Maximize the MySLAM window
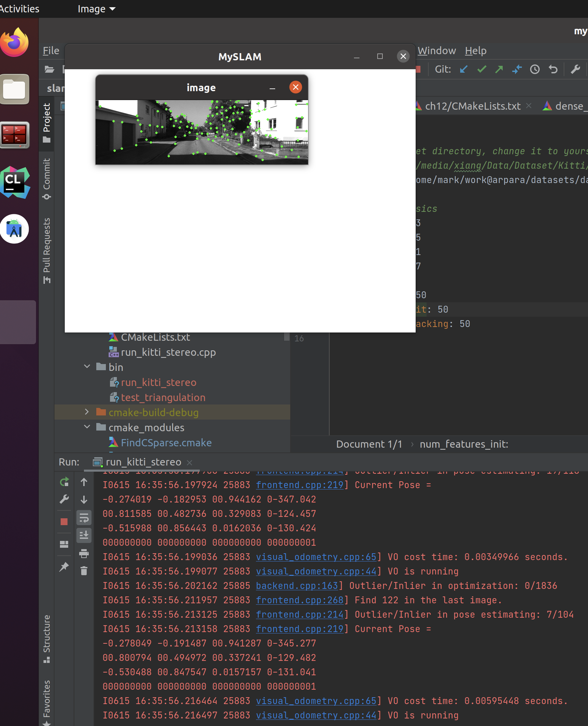 pos(380,56)
